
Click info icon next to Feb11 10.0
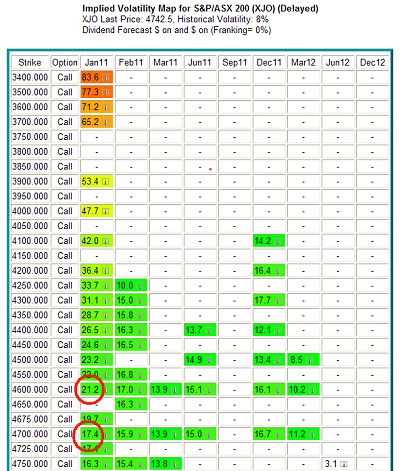(x=140, y=286)
